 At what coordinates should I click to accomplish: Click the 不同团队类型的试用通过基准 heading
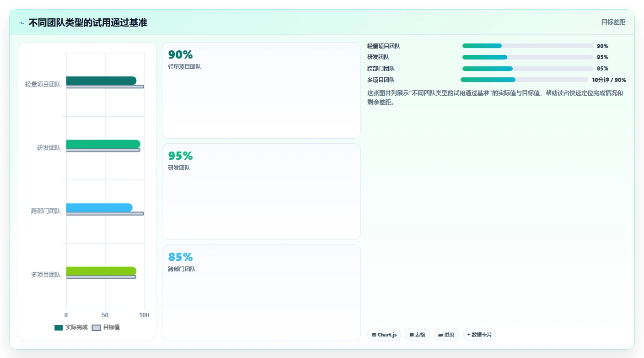pos(88,23)
